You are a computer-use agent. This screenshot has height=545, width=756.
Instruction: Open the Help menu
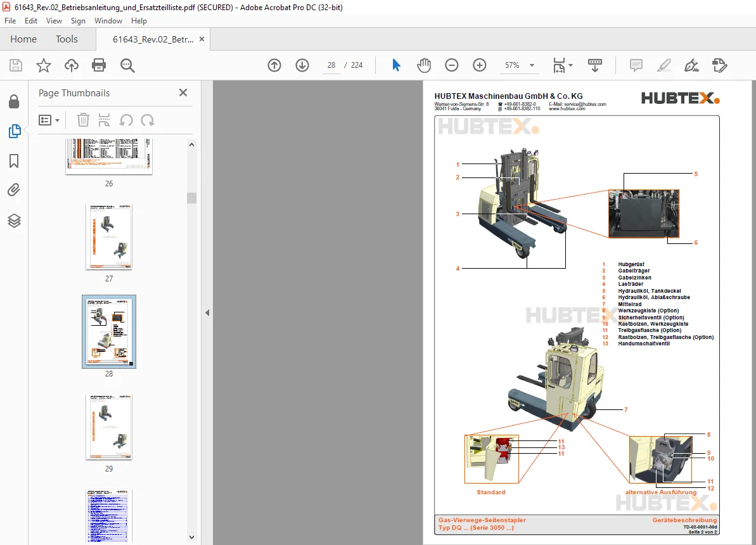click(x=139, y=21)
